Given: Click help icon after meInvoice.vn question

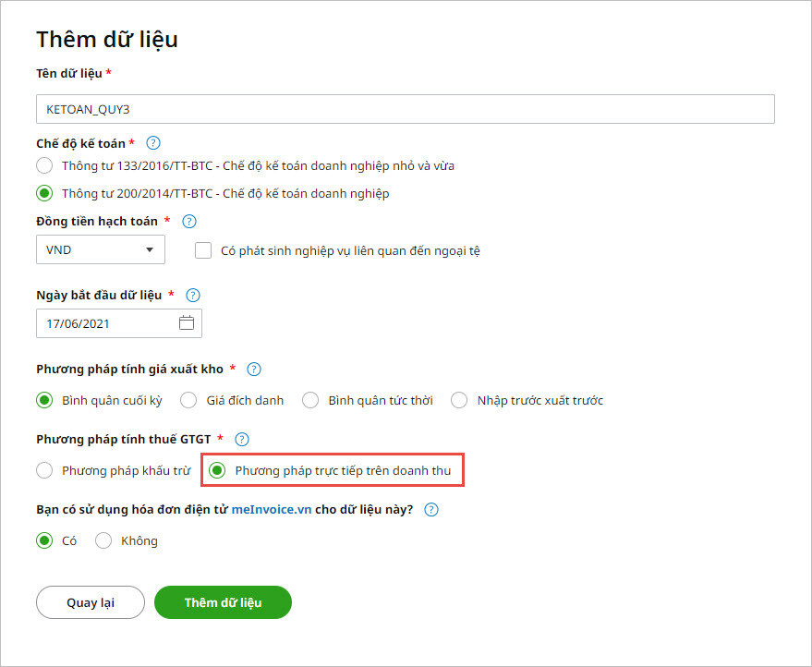Looking at the screenshot, I should point(431,509).
